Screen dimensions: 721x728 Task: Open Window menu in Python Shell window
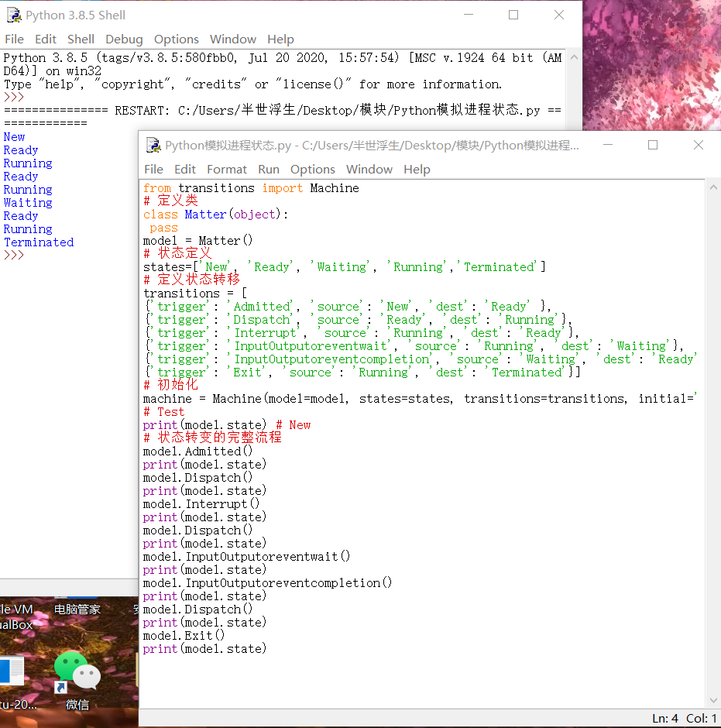point(233,39)
